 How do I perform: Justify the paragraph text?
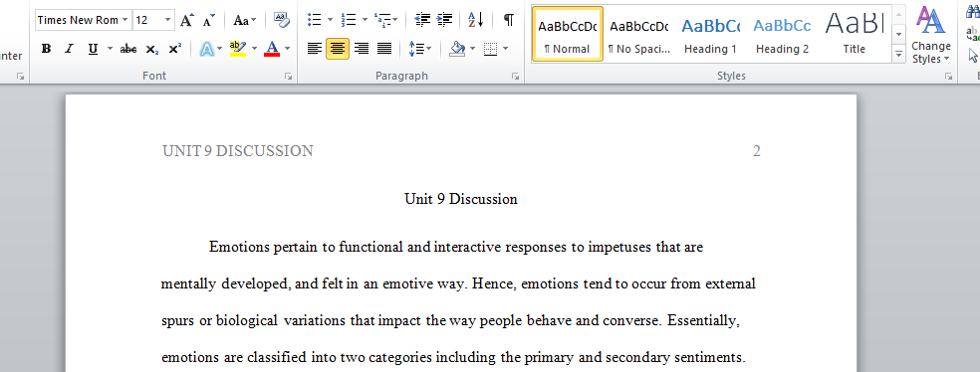coord(384,49)
